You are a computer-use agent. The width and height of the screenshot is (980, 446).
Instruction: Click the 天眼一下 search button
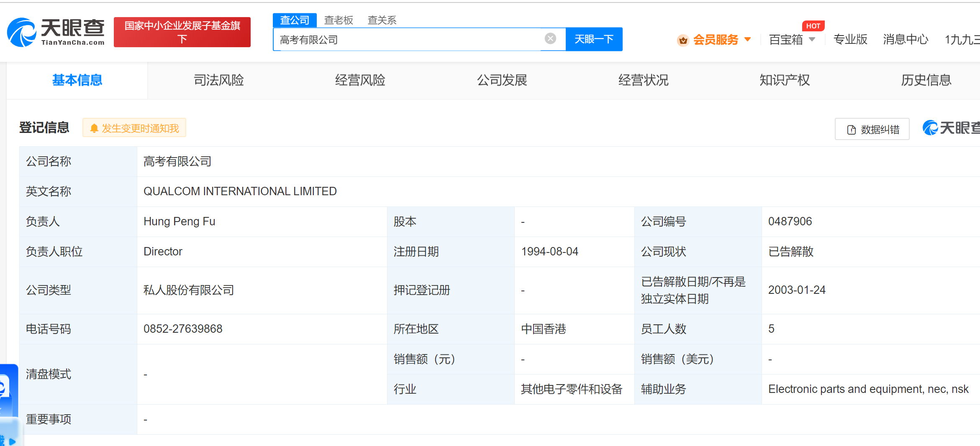[594, 39]
